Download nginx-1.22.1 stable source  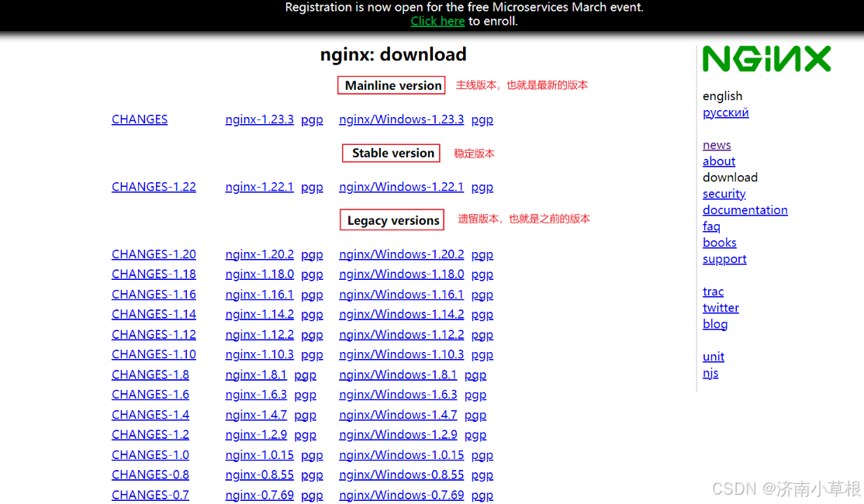(x=260, y=187)
